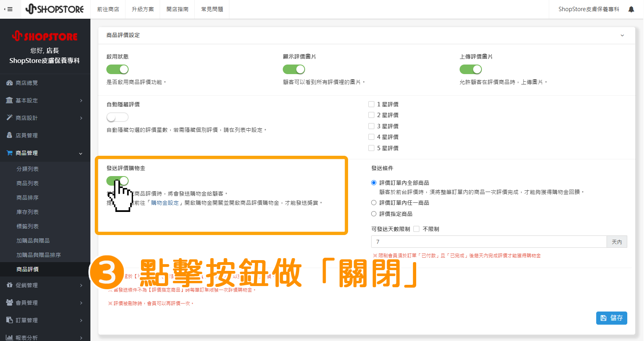Viewport: 644px width, 341px height.
Task: Open the 升級方案 top menu item
Action: 143,9
